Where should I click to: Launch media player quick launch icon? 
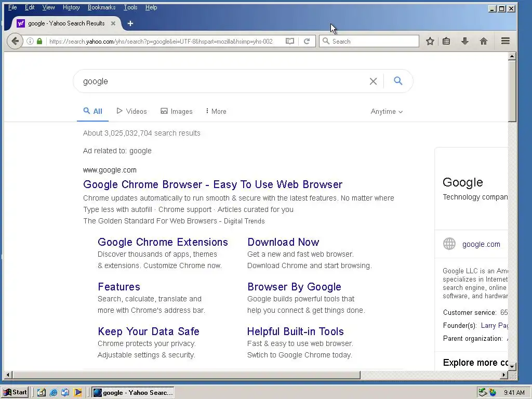(78, 393)
